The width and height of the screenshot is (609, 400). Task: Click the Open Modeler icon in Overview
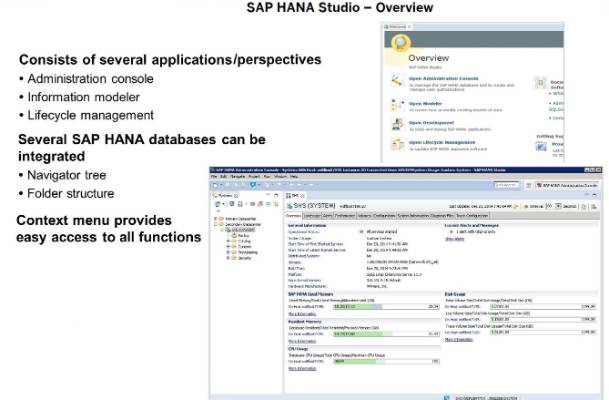coord(397,105)
